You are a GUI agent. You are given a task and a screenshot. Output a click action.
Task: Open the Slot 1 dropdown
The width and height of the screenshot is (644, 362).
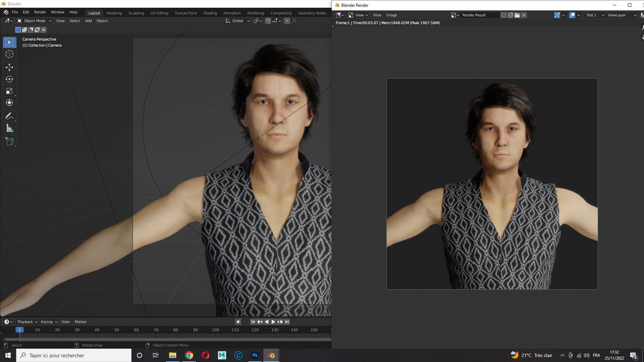pyautogui.click(x=595, y=15)
